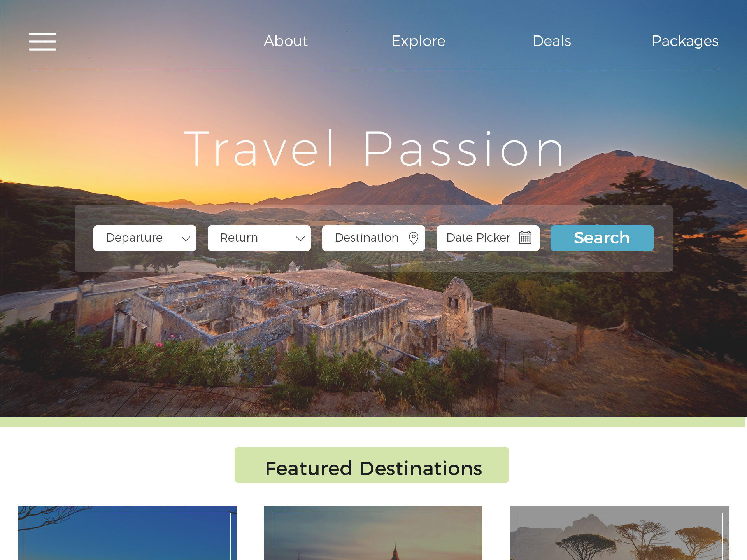Viewport: 747px width, 560px height.
Task: Open the Explore menu item
Action: (x=418, y=41)
